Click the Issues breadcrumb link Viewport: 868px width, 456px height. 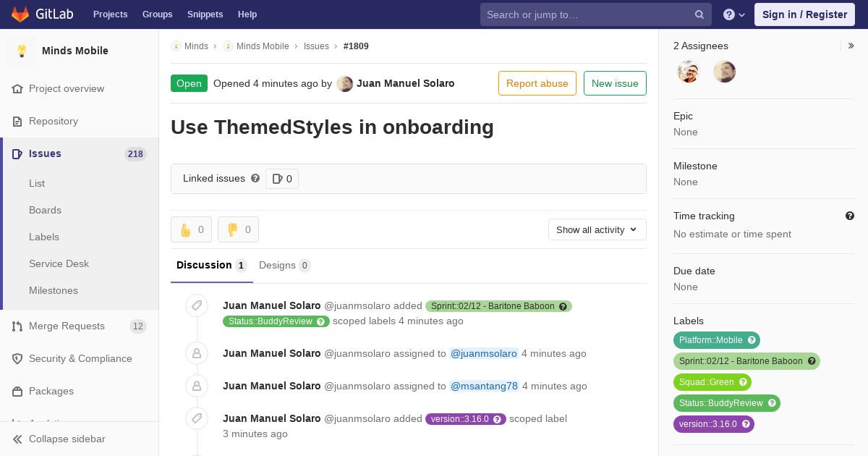coord(316,46)
